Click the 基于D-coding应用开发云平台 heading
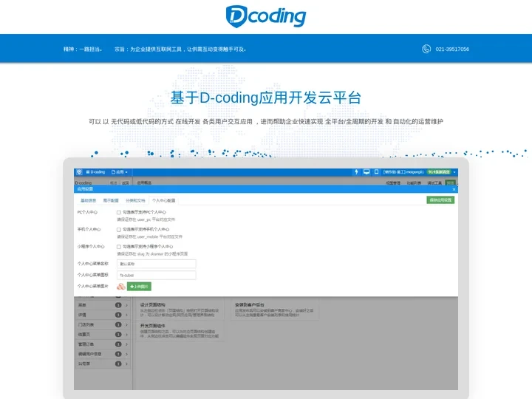 266,98
